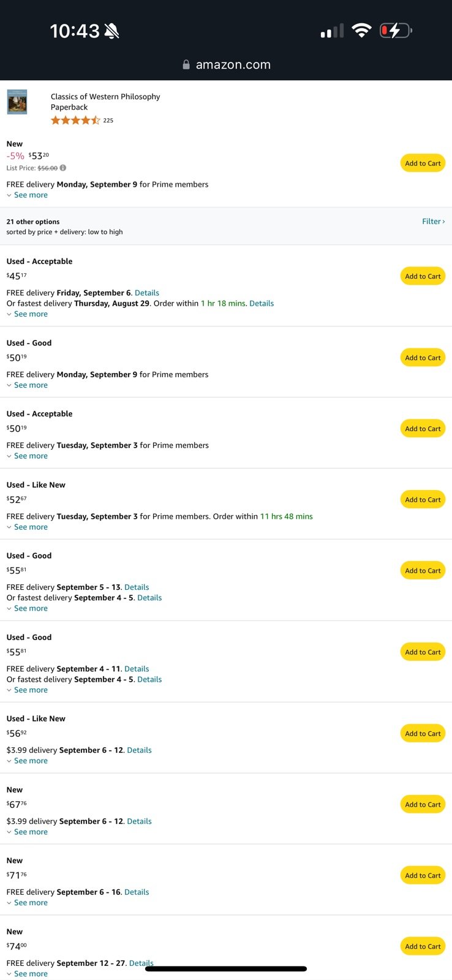Expand See more for Used - Like New $52.67
This screenshot has width=452, height=980.
pyautogui.click(x=27, y=527)
